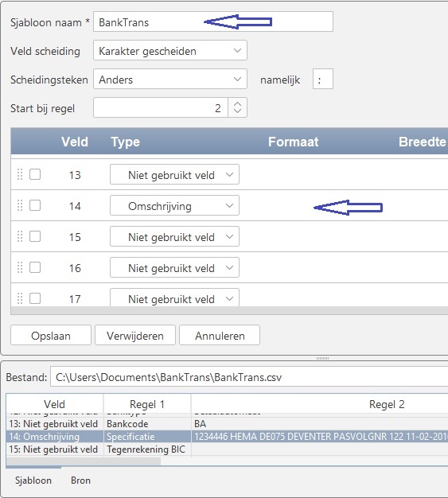The image size is (448, 498).
Task: Open the type dropdown for field 15
Action: coord(174,236)
